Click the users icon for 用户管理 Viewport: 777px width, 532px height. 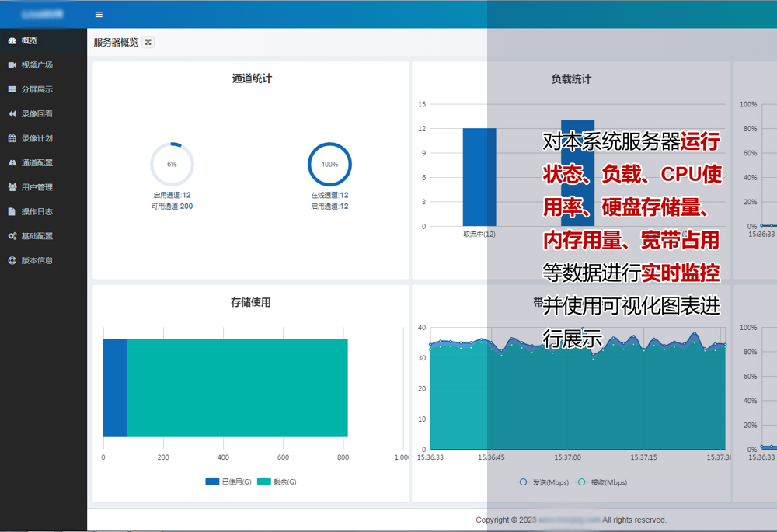(12, 187)
